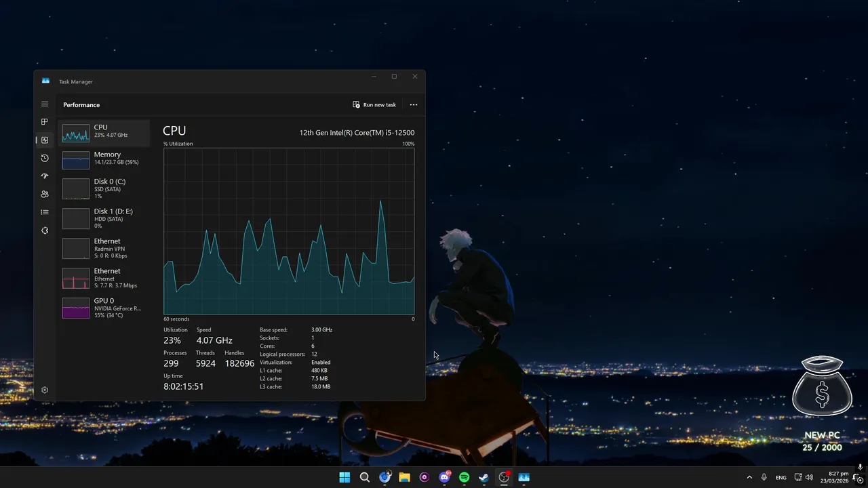
Task: Open Task Manager Settings gear icon
Action: (45, 390)
